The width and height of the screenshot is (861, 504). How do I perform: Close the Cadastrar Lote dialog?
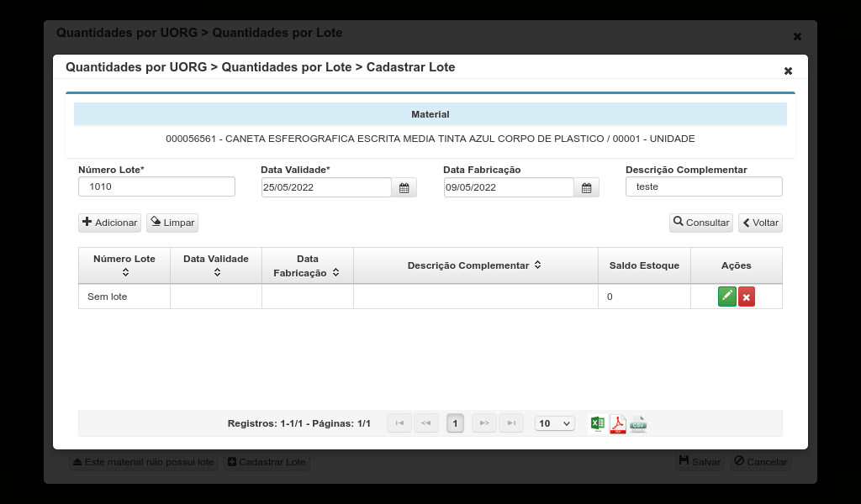[788, 71]
